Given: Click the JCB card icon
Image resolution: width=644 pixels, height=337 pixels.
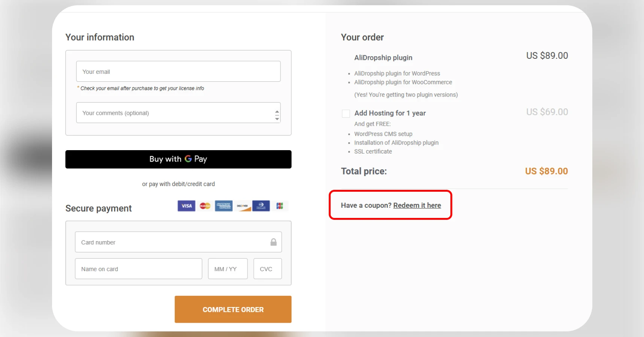Looking at the screenshot, I should point(280,206).
